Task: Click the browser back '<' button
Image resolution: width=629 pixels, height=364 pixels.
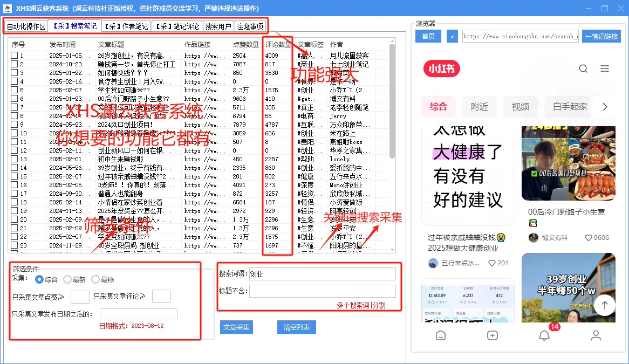Action: pyautogui.click(x=453, y=37)
